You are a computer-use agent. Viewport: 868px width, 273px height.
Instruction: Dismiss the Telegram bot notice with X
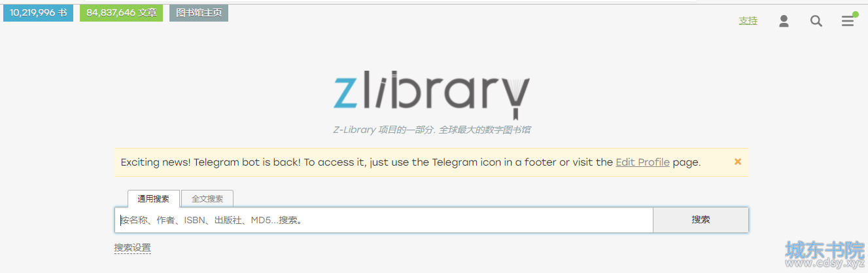tap(738, 161)
